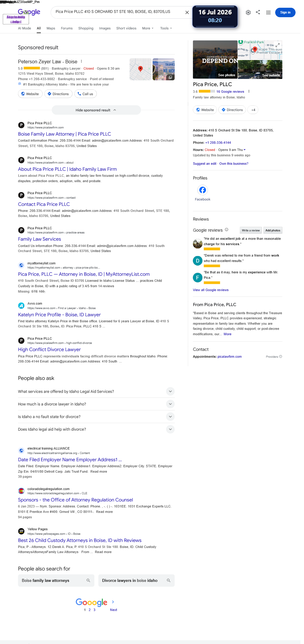Open more options beside Peterson Zeyer Law
This screenshot has width=304, height=644.
pos(81,61)
